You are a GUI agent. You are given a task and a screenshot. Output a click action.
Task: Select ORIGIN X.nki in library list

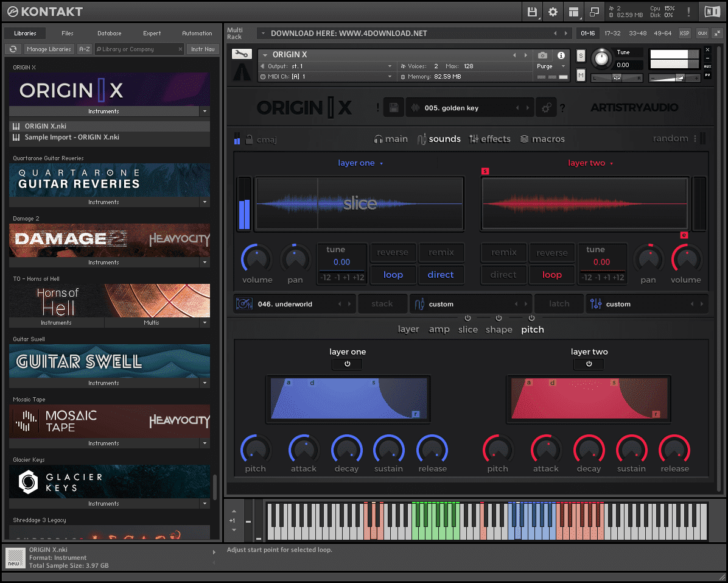110,126
